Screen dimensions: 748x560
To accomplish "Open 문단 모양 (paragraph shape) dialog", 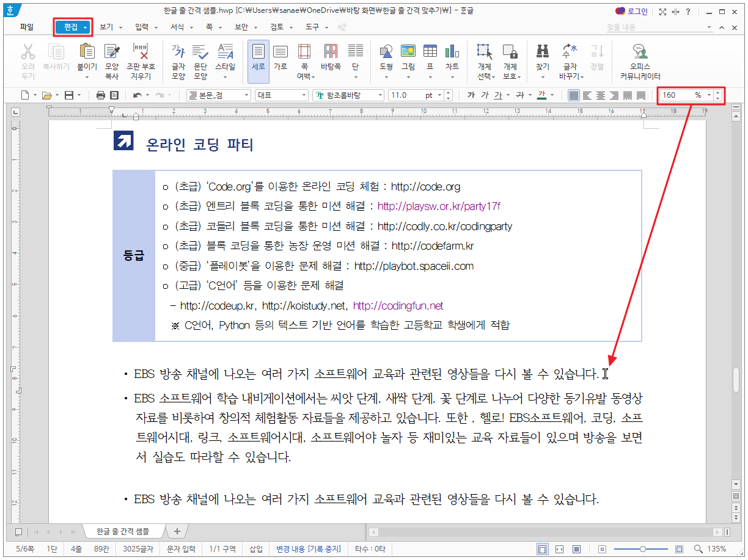I will [200, 62].
